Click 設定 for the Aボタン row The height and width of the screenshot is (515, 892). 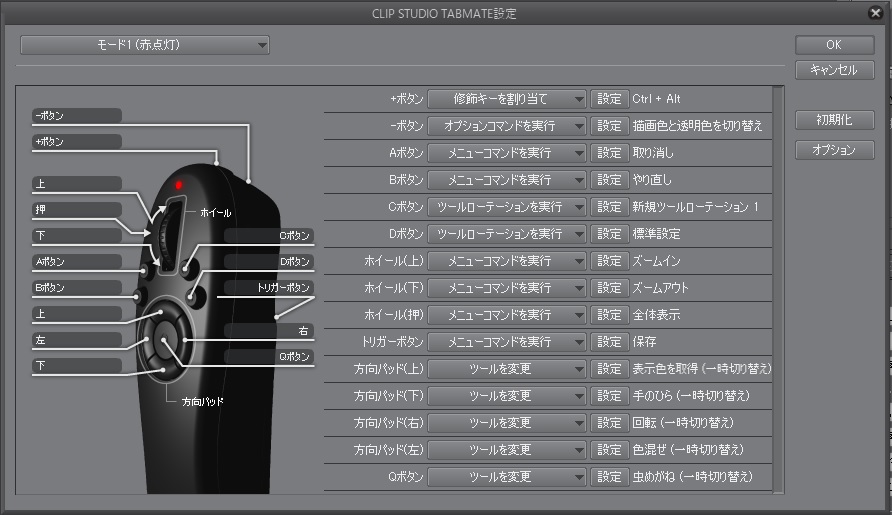(609, 153)
